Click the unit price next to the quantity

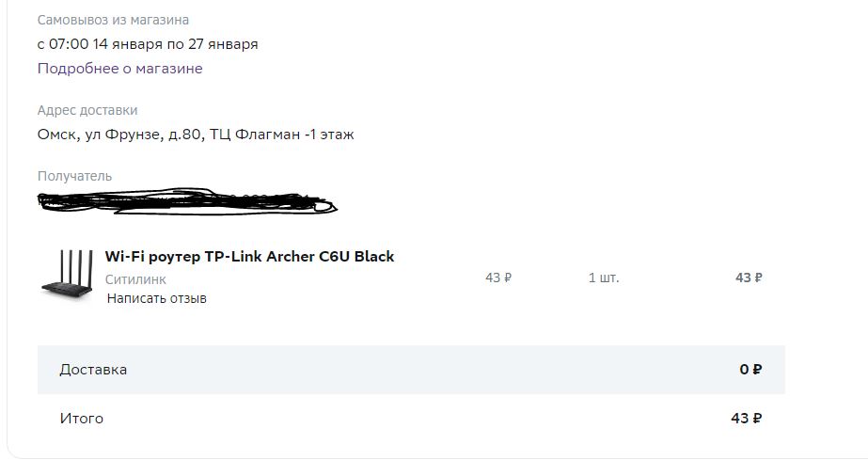498,278
